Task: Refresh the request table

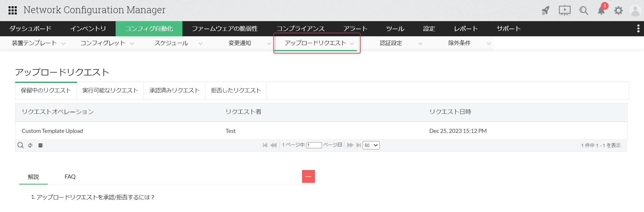Action: (x=30, y=145)
